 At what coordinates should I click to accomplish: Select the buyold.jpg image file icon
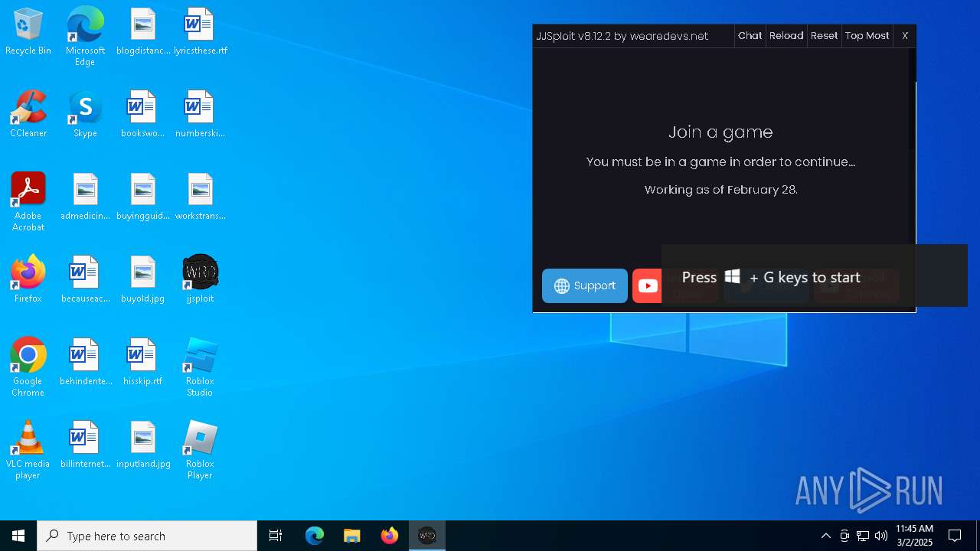pyautogui.click(x=142, y=280)
